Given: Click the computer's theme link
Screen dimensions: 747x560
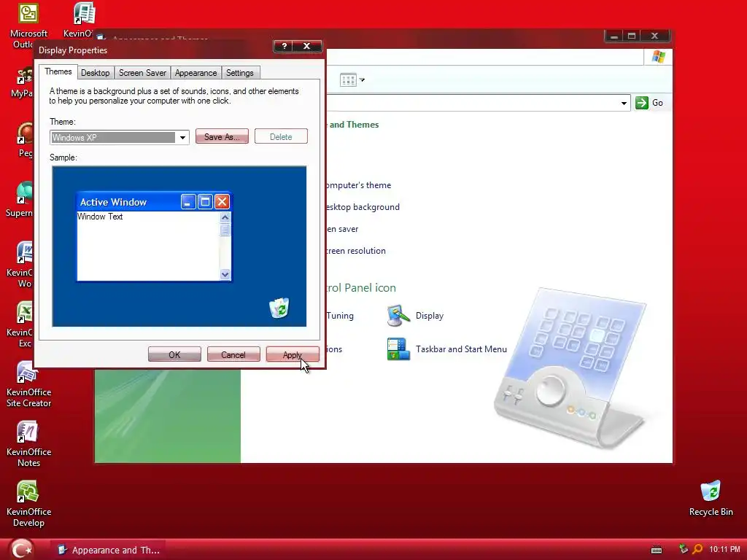Looking at the screenshot, I should [x=359, y=185].
